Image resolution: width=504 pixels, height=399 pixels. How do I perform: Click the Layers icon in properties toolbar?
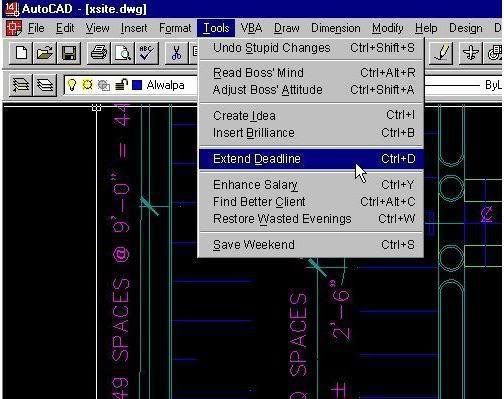coord(45,85)
